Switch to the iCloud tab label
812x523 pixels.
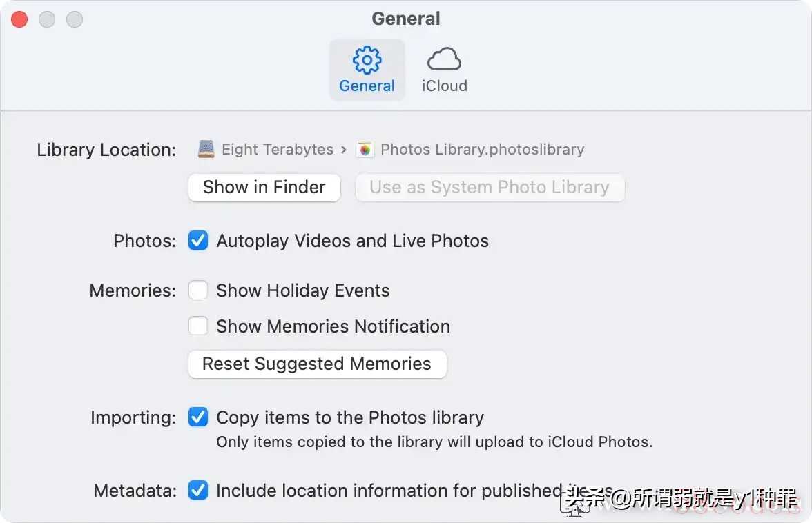[444, 86]
